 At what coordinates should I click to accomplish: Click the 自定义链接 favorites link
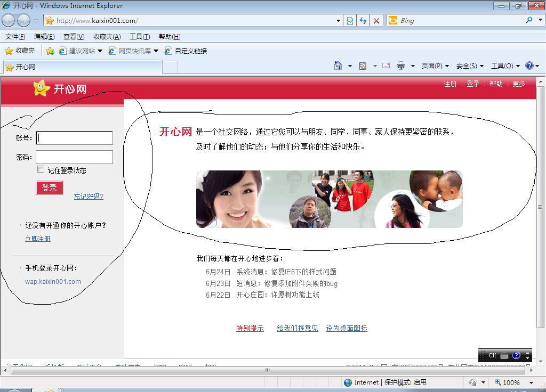tap(186, 51)
